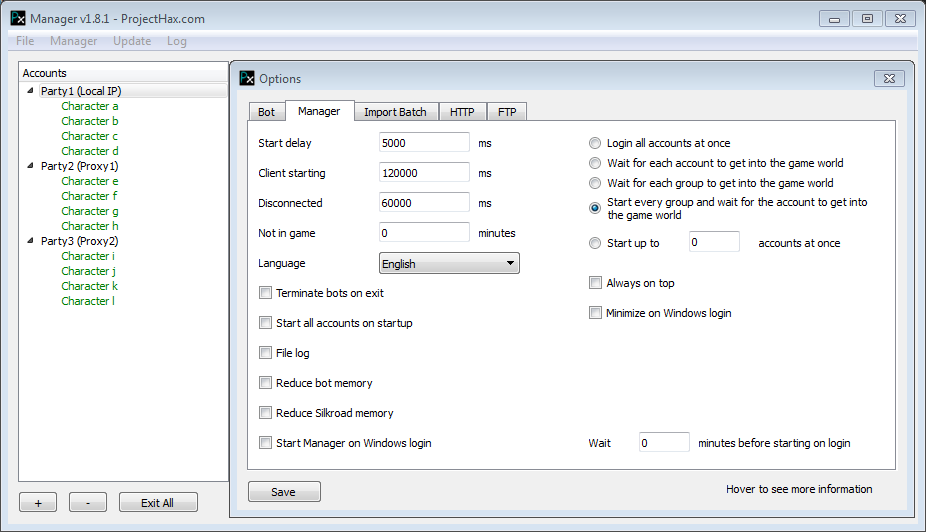The height and width of the screenshot is (532, 926).
Task: Close the Options dialog
Action: point(888,78)
